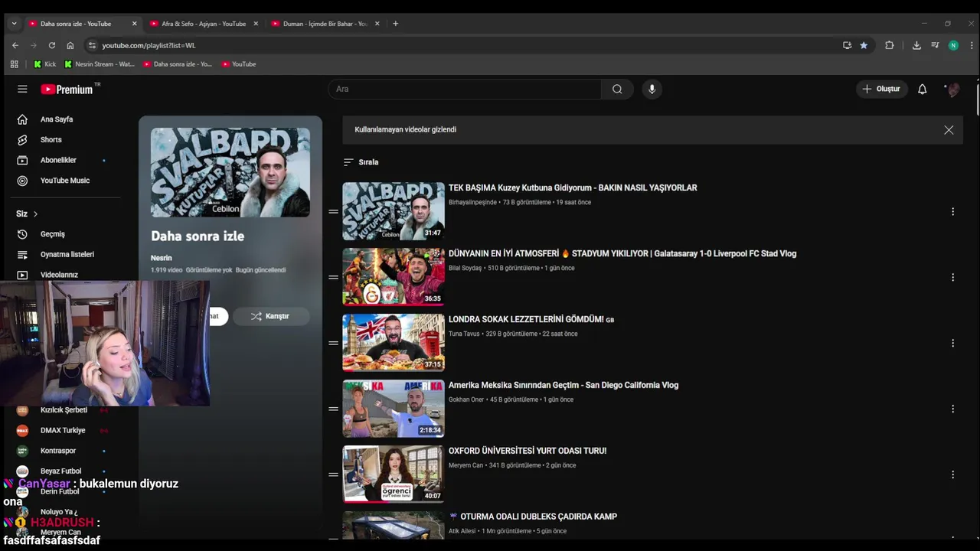980x551 pixels.
Task: Start voice search with microphone icon
Action: 652,89
